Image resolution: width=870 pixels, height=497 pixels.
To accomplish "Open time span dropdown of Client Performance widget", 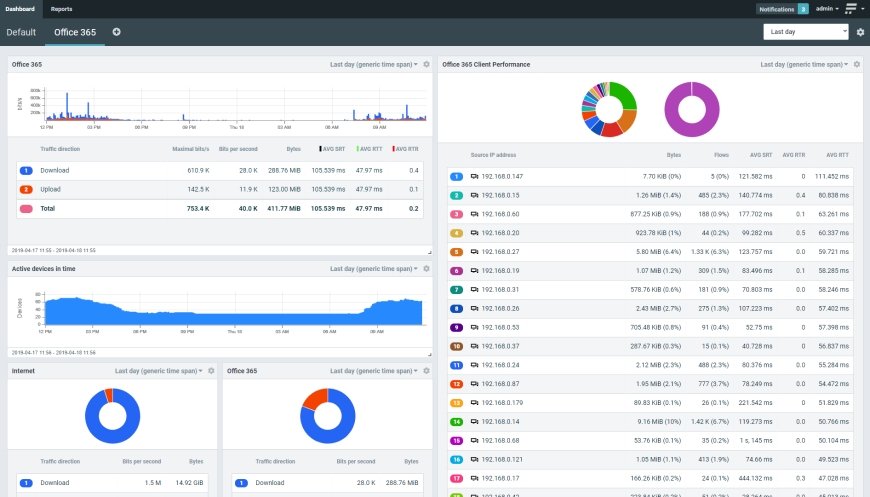I will coord(804,64).
